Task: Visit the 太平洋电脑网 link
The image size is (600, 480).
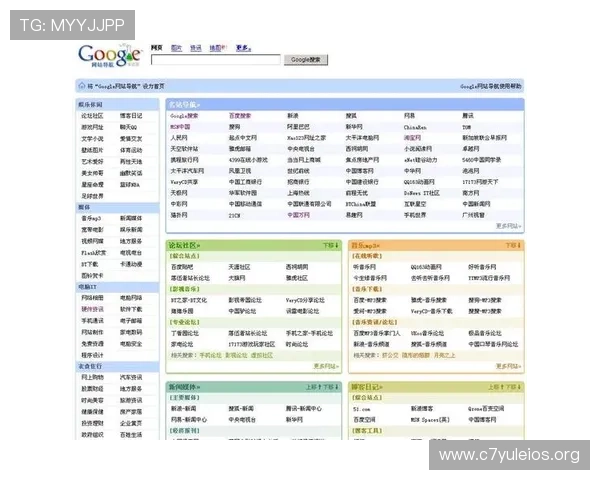Action: point(362,137)
